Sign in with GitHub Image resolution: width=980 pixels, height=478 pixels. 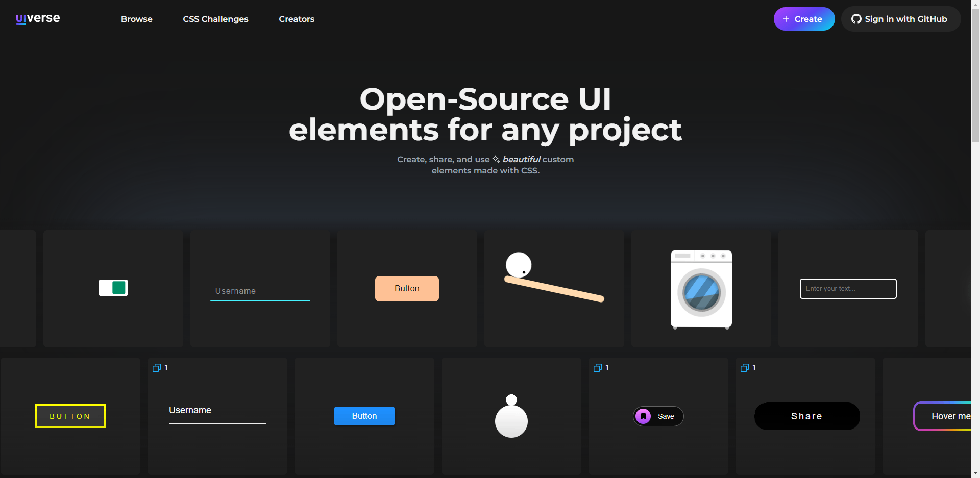coord(901,19)
